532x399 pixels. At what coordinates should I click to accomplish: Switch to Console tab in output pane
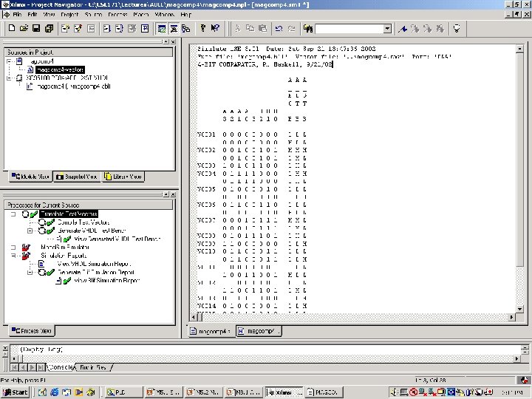(61, 367)
